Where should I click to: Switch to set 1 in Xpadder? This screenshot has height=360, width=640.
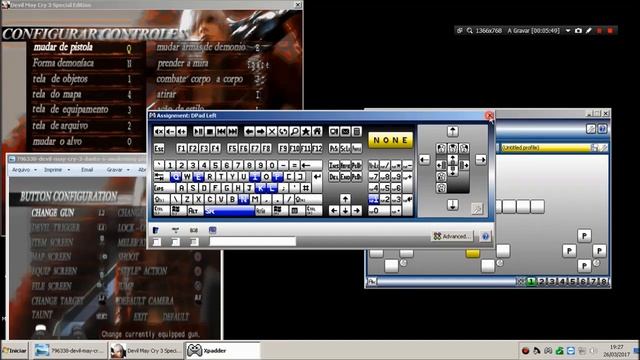[x=531, y=282]
